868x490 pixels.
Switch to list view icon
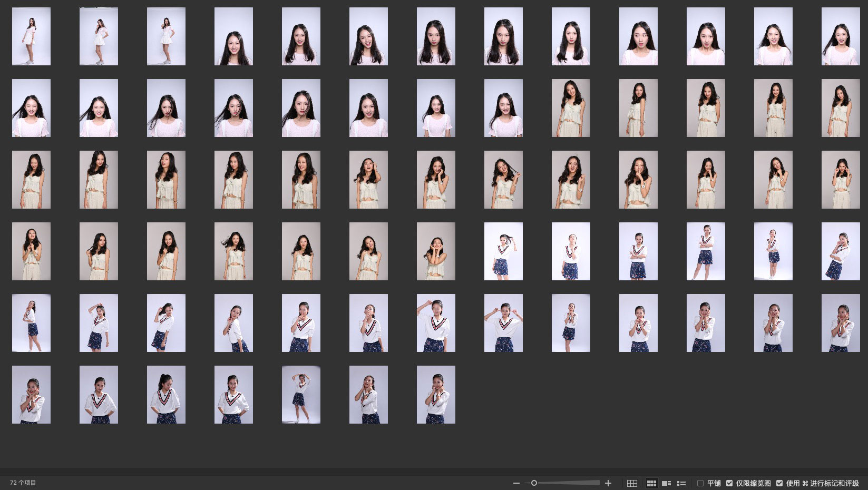(x=681, y=483)
